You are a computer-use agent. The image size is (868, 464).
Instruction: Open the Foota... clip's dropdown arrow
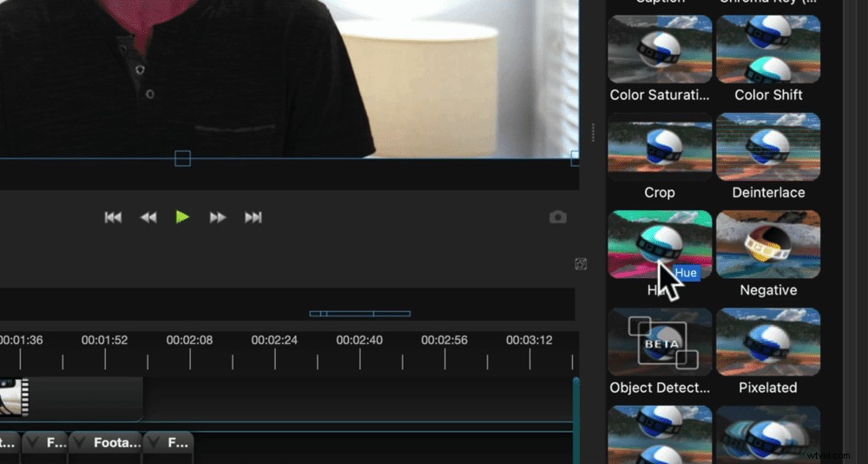80,442
